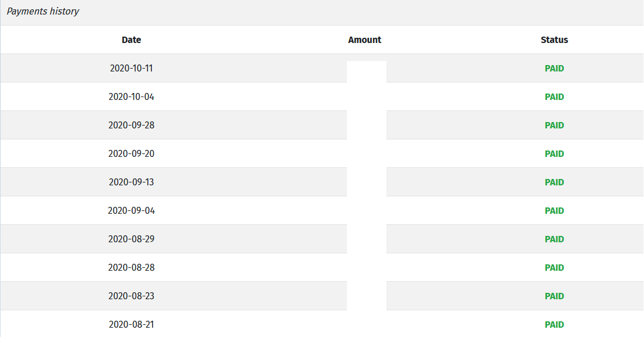
Task: Select PAID status for 2020-08-29
Action: tap(554, 239)
